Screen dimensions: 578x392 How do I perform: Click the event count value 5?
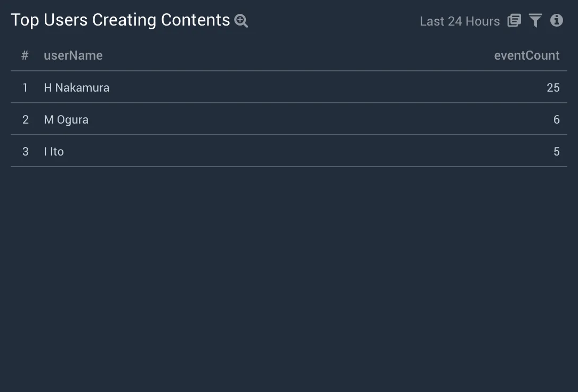557,152
